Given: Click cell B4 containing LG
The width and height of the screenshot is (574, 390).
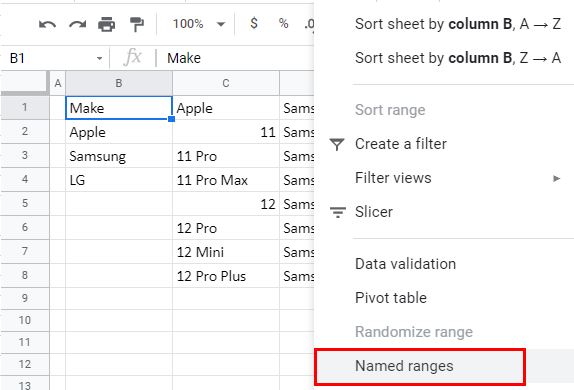Looking at the screenshot, I should point(119,180).
